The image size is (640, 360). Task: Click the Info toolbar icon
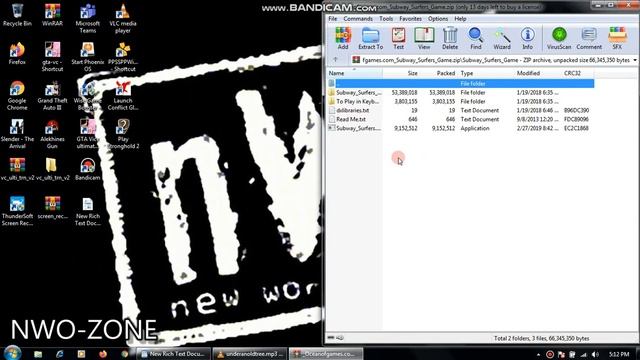[x=527, y=38]
